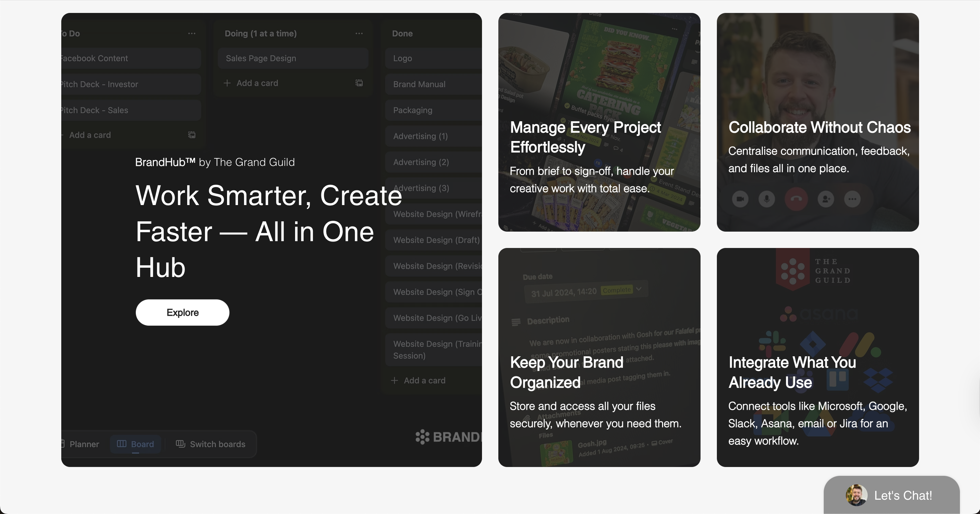Click the Sales Page Design card
980x514 pixels.
click(292, 58)
